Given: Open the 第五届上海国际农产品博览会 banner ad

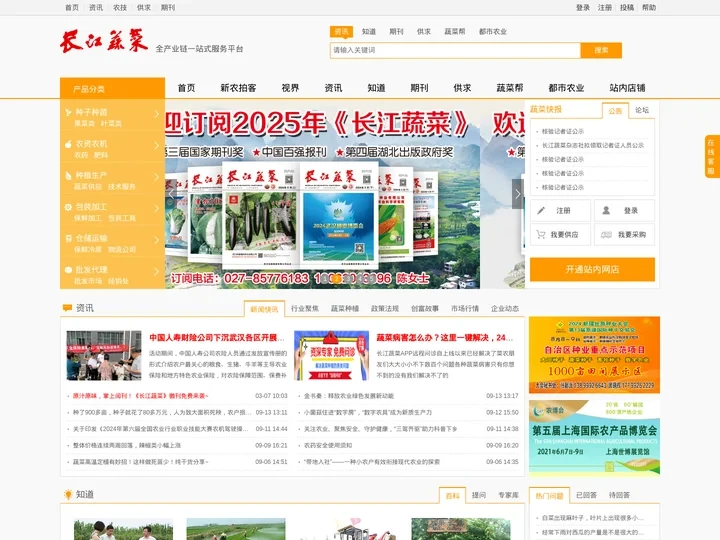Looking at the screenshot, I should point(594,437).
